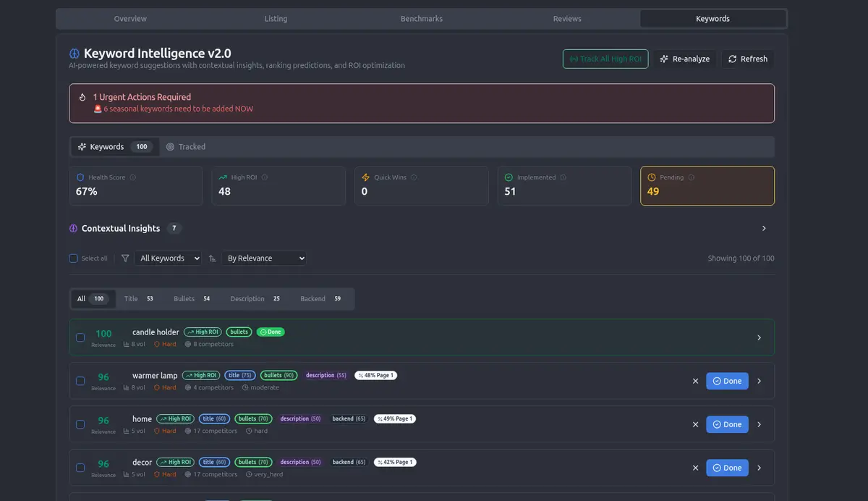The width and height of the screenshot is (868, 501).
Task: Click the sort direction icon beside the filter dropdowns
Action: pyautogui.click(x=211, y=258)
